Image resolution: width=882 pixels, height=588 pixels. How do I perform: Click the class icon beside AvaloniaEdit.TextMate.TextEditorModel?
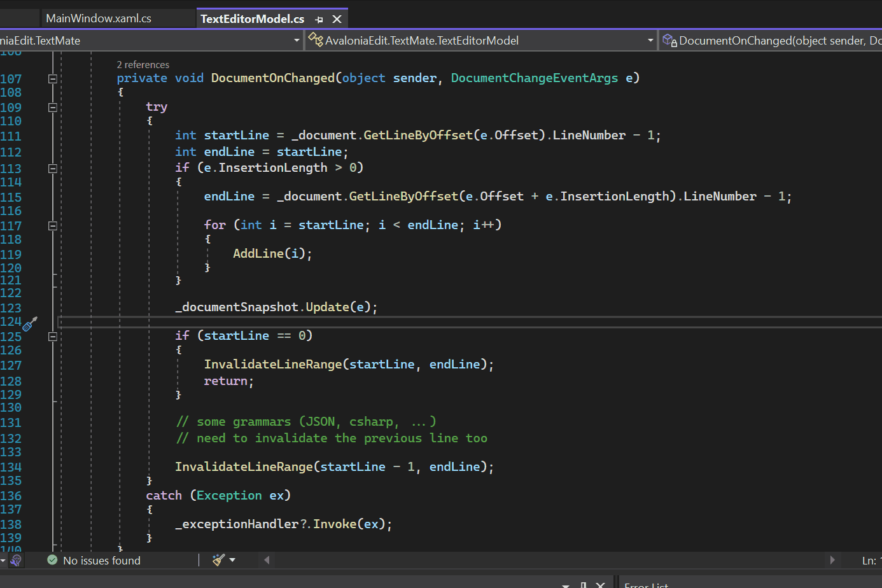[x=316, y=40]
